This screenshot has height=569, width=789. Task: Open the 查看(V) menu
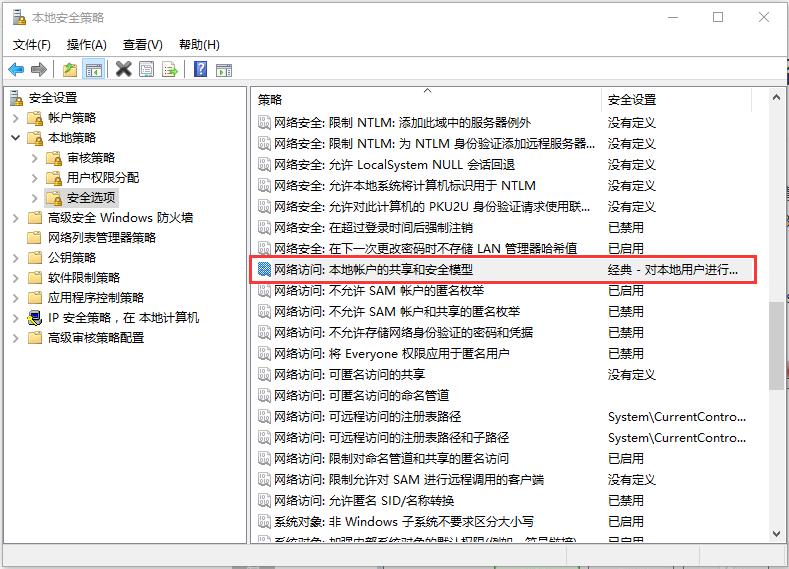142,45
